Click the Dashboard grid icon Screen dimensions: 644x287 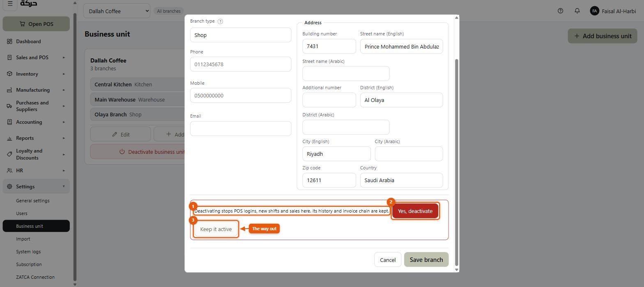[x=9, y=42]
